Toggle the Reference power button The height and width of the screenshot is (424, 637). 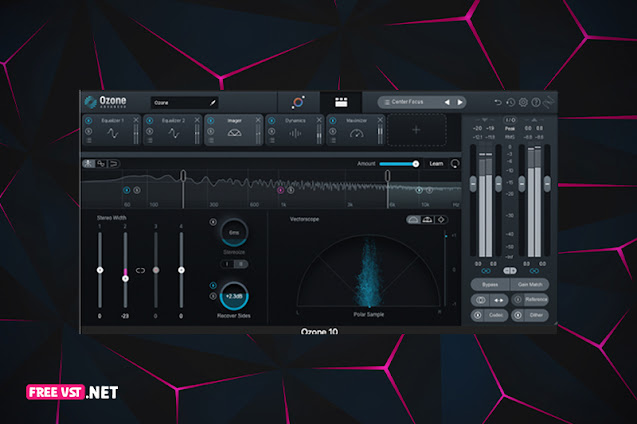point(518,300)
